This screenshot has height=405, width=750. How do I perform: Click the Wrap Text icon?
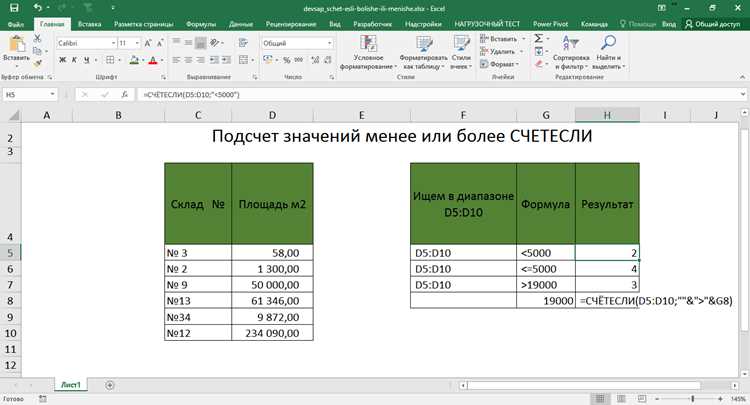click(x=243, y=43)
